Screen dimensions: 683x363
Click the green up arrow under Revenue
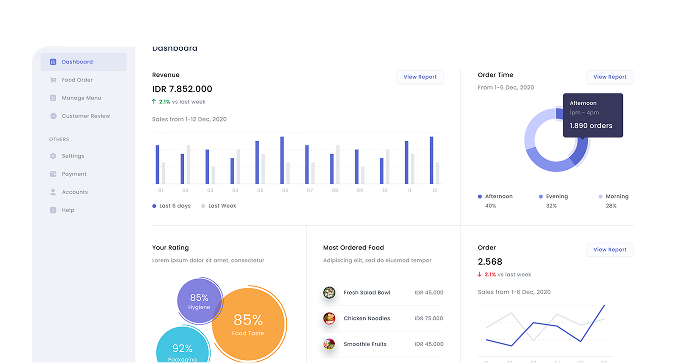pos(154,102)
